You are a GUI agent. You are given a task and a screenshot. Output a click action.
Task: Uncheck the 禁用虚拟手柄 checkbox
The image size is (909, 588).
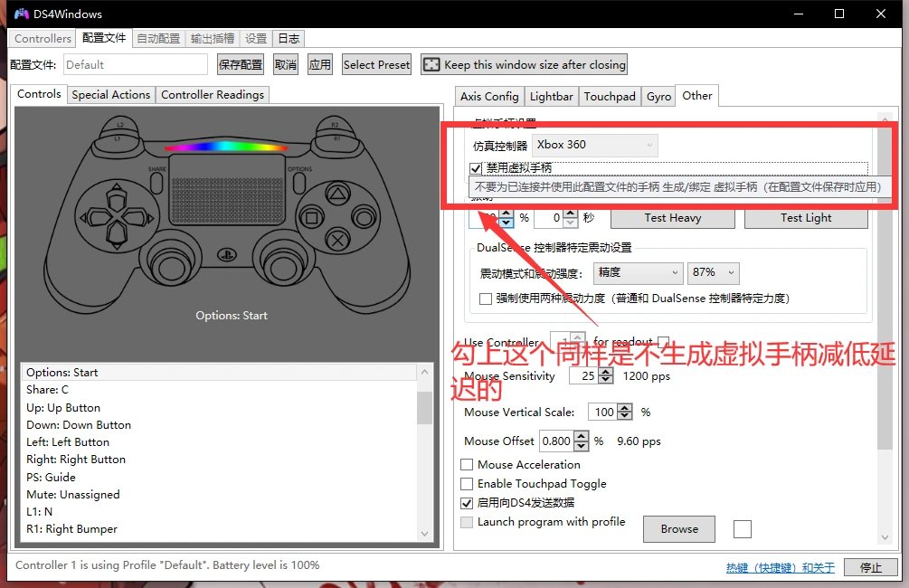476,168
